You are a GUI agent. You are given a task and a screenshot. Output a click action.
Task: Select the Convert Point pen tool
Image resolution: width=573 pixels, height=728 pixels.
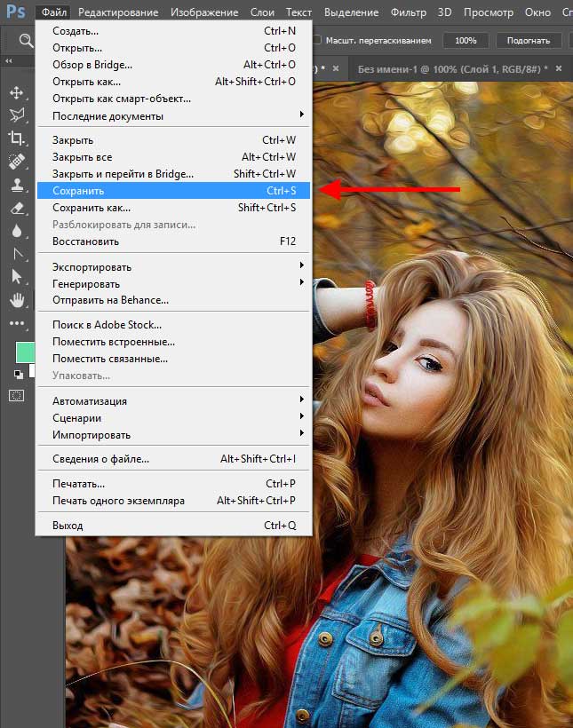(x=18, y=254)
